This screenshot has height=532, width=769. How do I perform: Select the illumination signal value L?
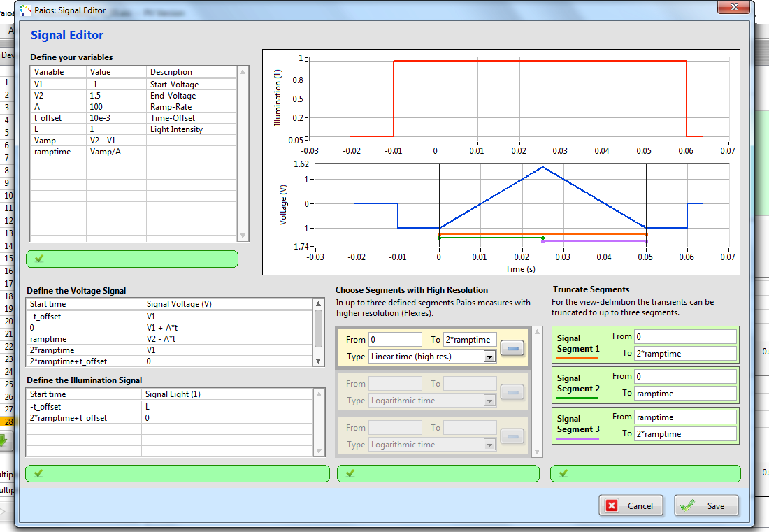coord(228,406)
